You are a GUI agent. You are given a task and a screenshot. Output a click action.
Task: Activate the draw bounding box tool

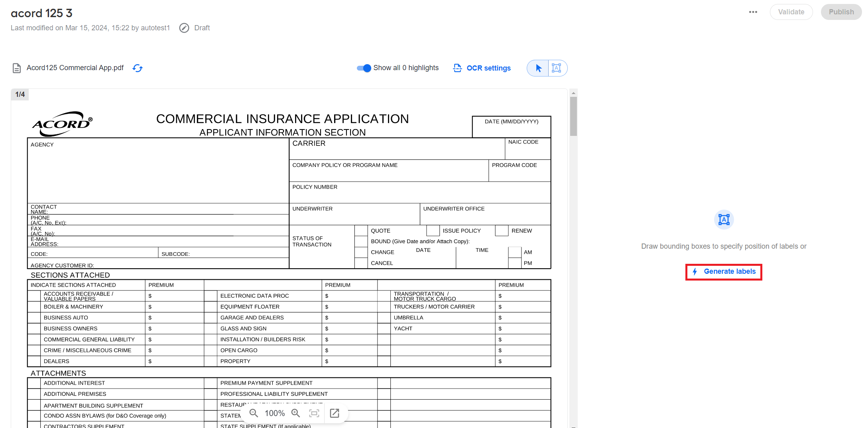coord(557,68)
